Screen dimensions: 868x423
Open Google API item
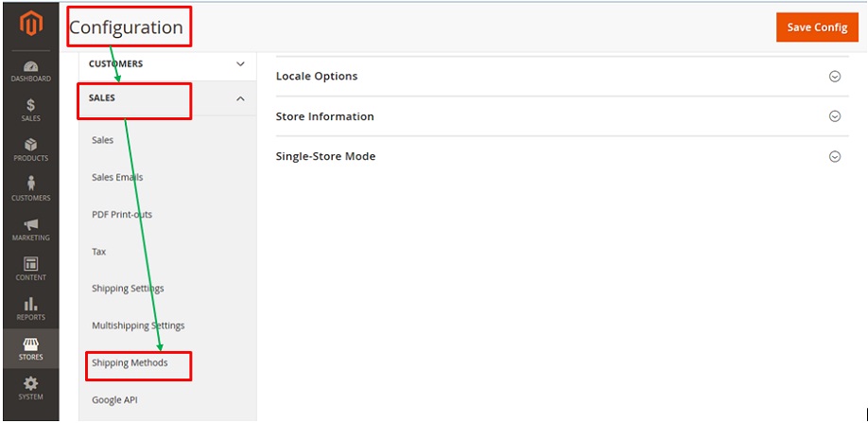(x=114, y=399)
